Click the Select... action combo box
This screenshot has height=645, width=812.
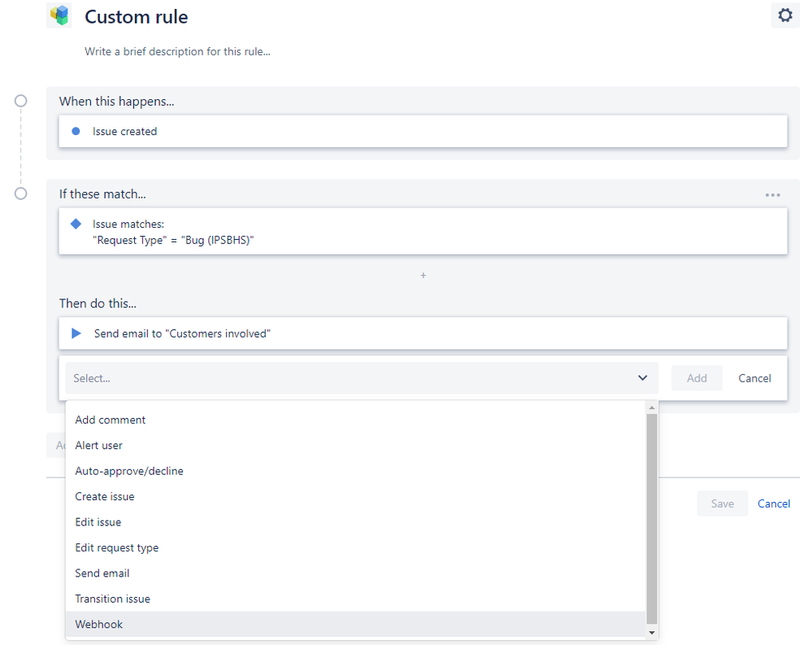point(362,377)
